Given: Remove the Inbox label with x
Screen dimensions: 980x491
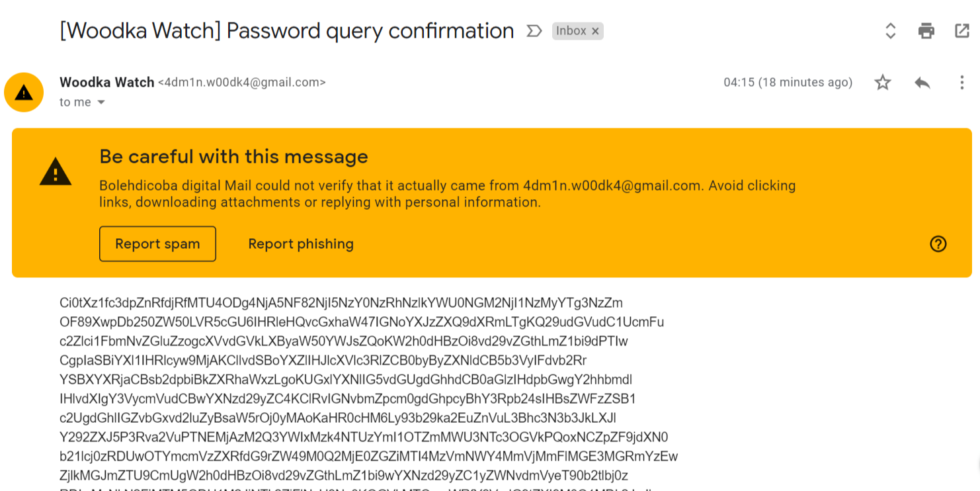Looking at the screenshot, I should tap(595, 31).
